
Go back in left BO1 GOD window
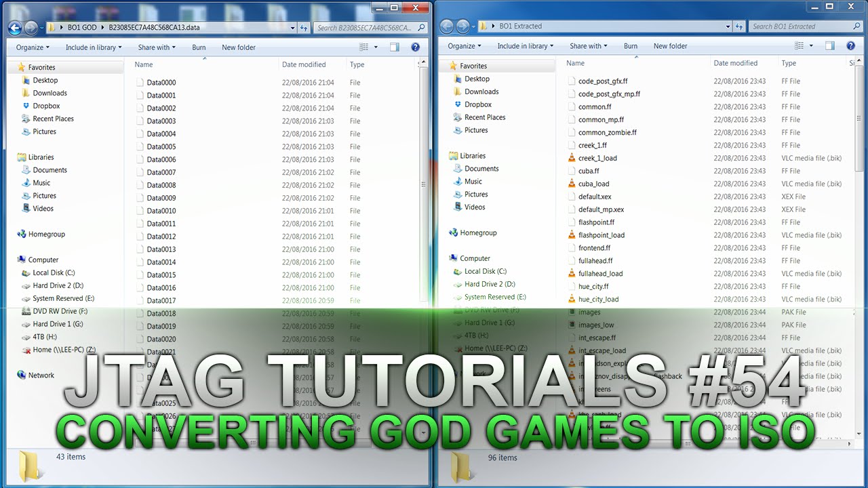coord(15,28)
